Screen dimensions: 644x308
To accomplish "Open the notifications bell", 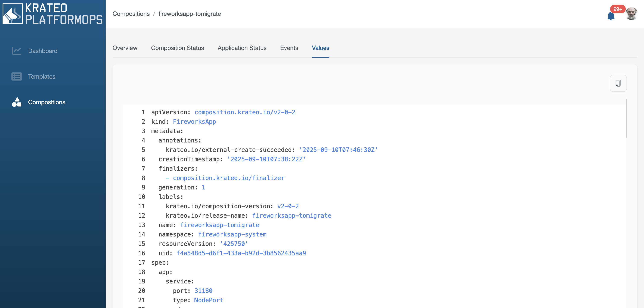I will [611, 16].
